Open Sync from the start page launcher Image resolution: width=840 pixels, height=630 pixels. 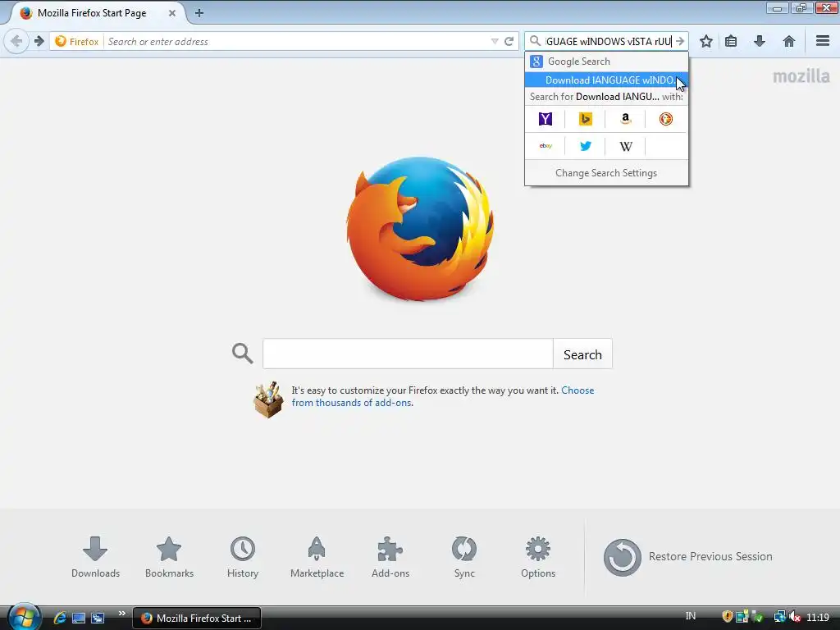pyautogui.click(x=464, y=557)
